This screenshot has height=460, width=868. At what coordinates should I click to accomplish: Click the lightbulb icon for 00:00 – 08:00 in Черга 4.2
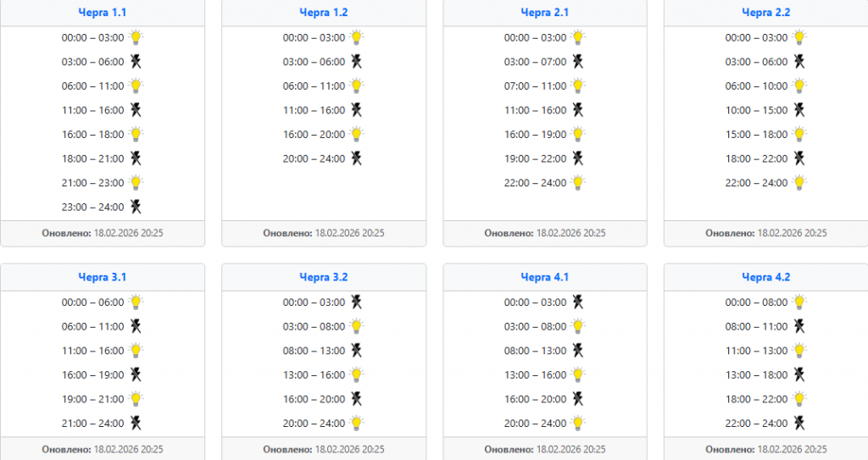tap(798, 302)
